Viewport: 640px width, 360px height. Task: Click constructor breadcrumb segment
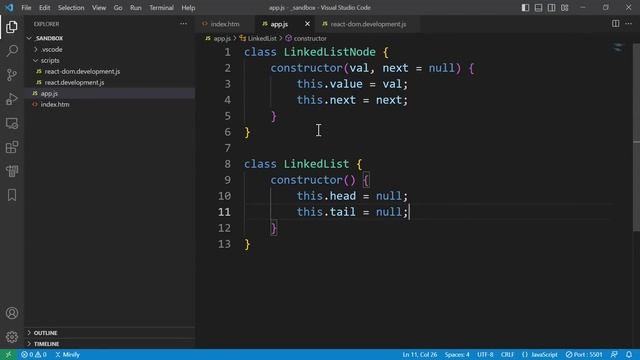pyautogui.click(x=310, y=38)
